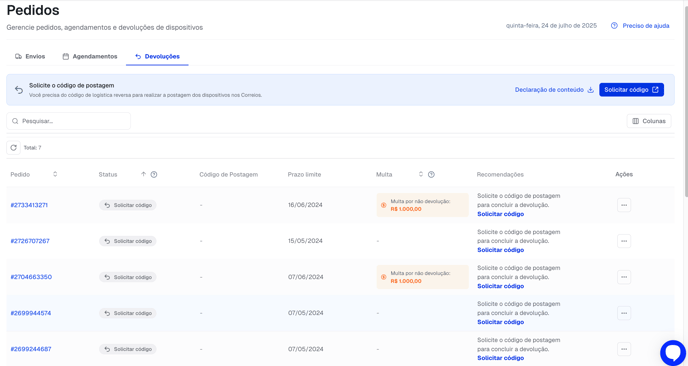Click Solicitar código recommendation link for #2733413271

click(501, 214)
